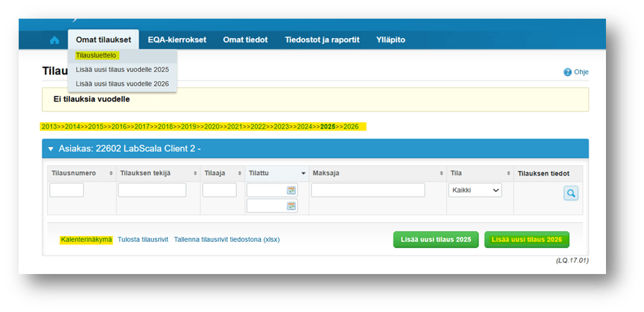Select year 2024 in the year list
The image size is (644, 312).
[305, 127]
